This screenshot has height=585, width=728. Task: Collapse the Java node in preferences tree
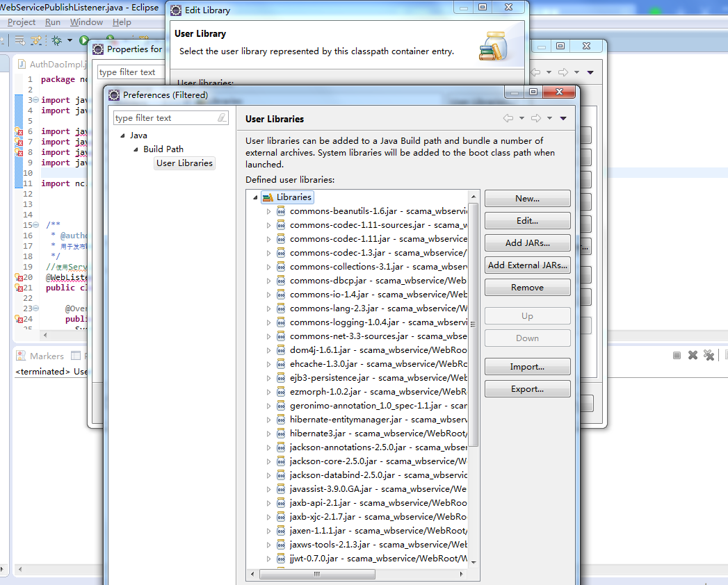[122, 136]
